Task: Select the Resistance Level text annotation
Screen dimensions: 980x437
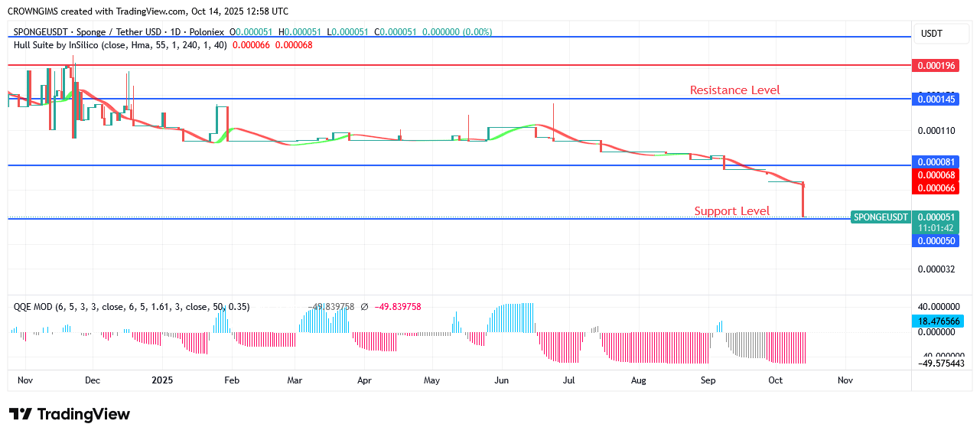Action: coord(734,90)
